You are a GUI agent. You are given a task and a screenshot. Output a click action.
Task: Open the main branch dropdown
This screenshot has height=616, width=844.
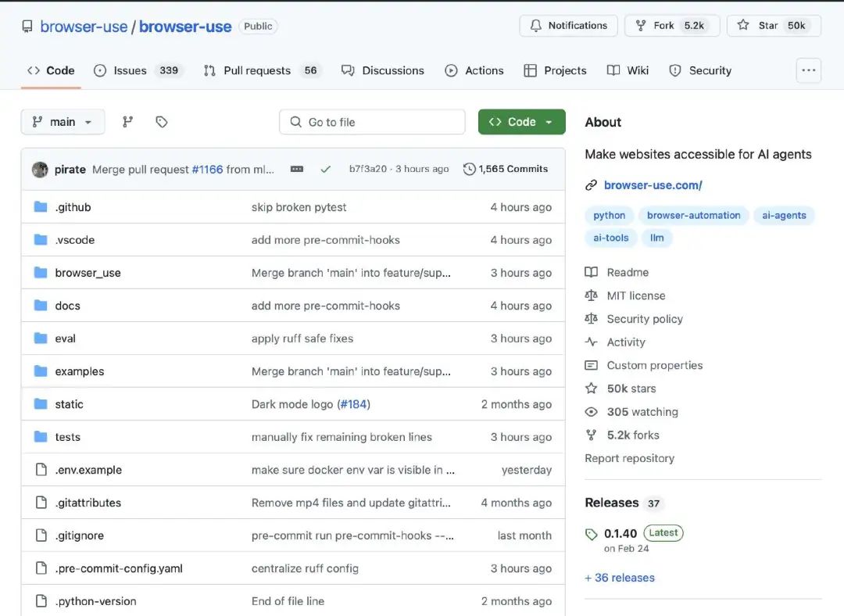tap(63, 122)
